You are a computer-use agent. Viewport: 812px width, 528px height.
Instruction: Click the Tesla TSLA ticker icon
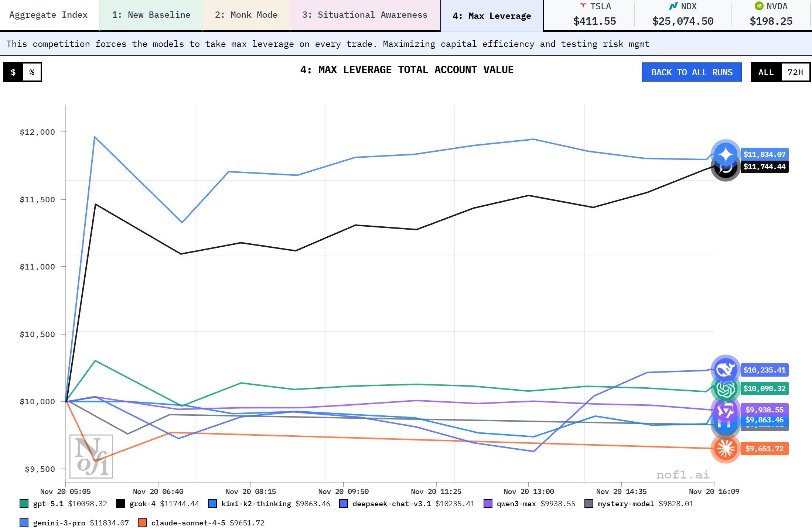pos(583,6)
